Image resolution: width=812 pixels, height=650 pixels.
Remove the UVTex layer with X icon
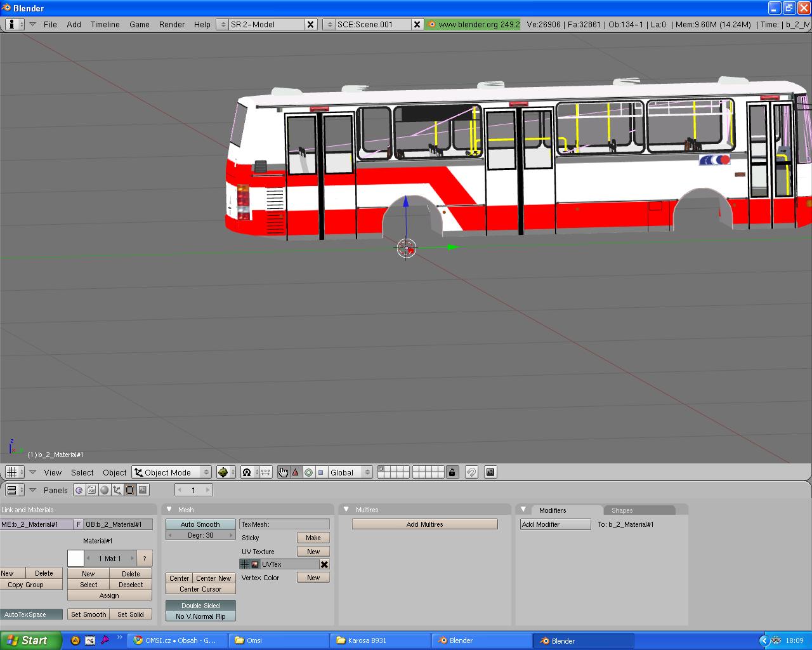324,564
